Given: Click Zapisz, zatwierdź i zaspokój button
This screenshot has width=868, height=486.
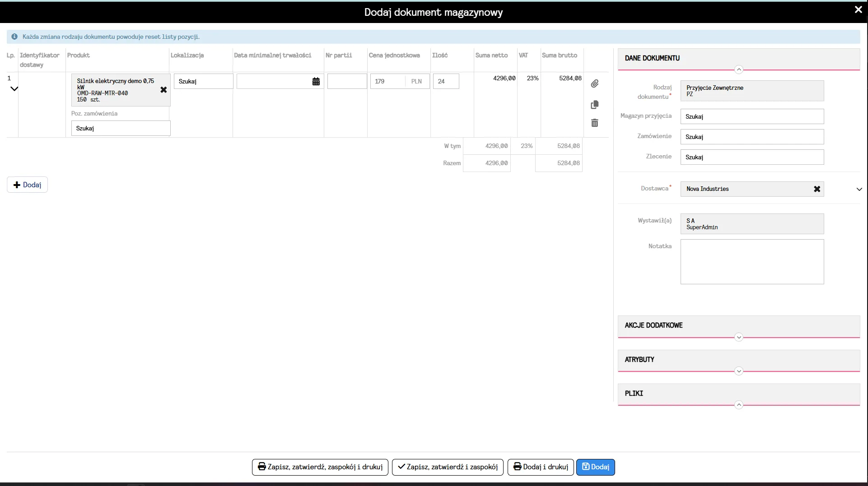Looking at the screenshot, I should (448, 467).
